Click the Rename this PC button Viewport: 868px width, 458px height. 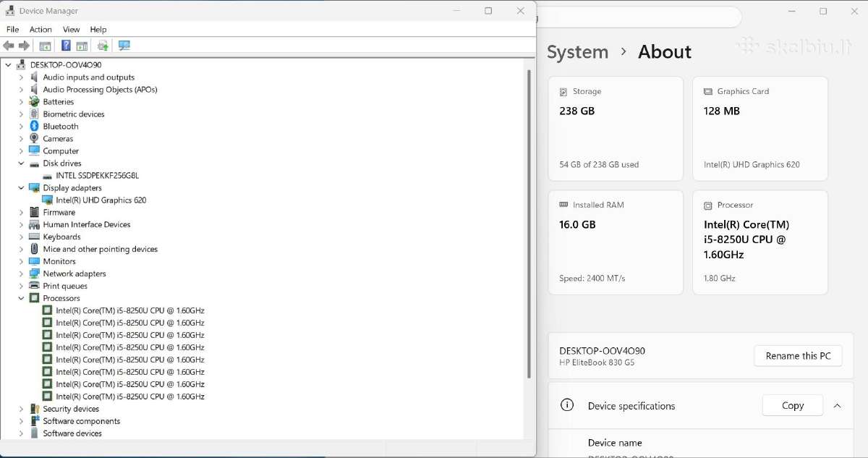coord(799,356)
